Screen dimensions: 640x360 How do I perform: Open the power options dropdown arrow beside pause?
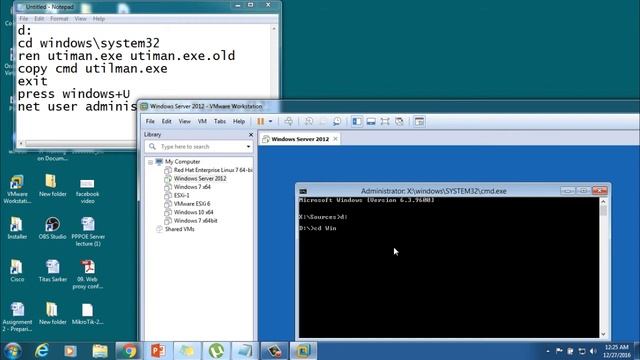pyautogui.click(x=270, y=121)
